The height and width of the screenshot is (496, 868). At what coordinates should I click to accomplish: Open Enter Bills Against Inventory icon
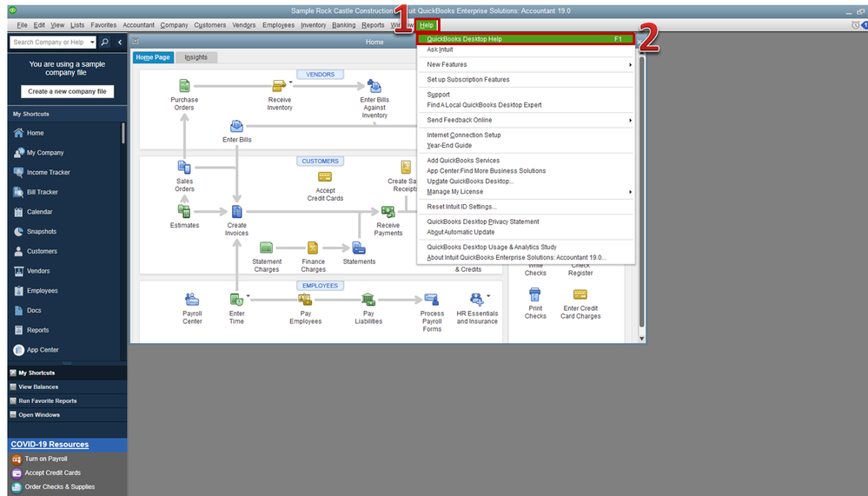[374, 86]
